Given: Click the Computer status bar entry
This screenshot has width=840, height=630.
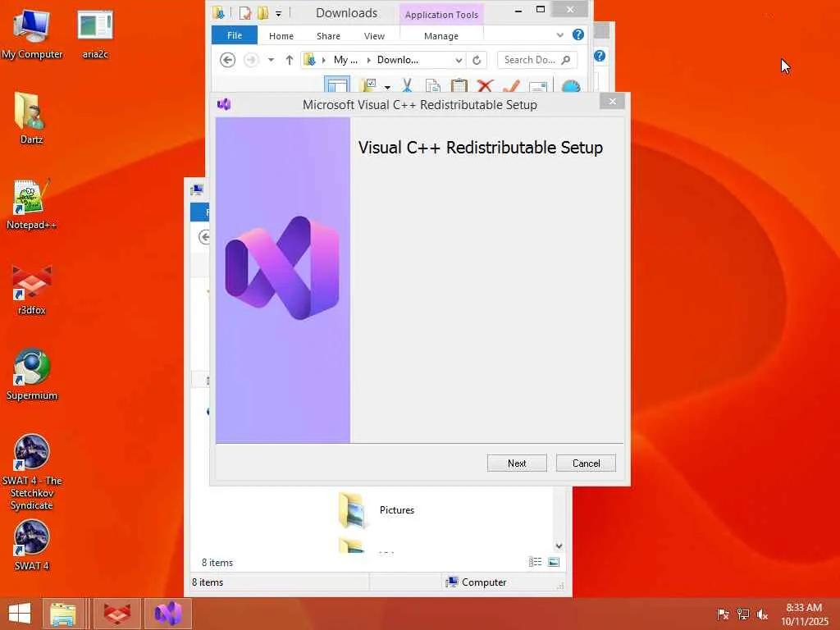Looking at the screenshot, I should click(477, 582).
